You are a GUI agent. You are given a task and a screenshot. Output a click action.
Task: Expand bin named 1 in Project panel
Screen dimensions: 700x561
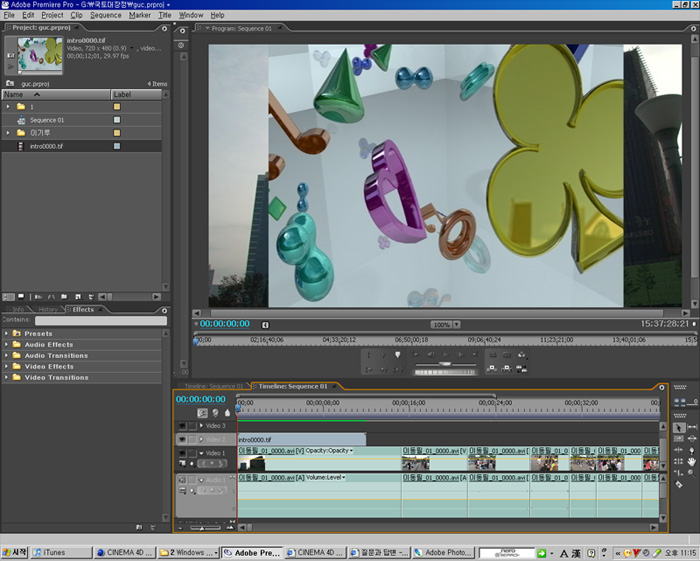tap(8, 107)
